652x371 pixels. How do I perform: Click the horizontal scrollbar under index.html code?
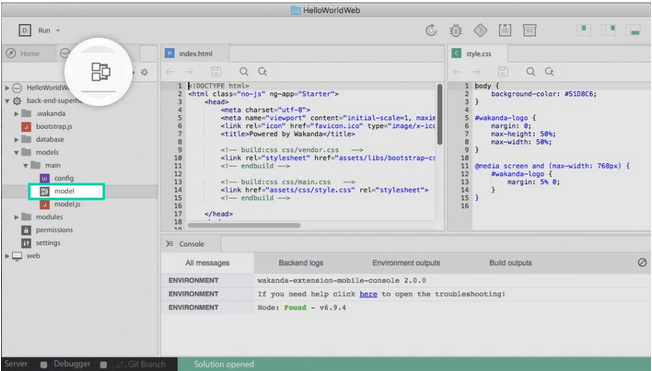pyautogui.click(x=244, y=225)
